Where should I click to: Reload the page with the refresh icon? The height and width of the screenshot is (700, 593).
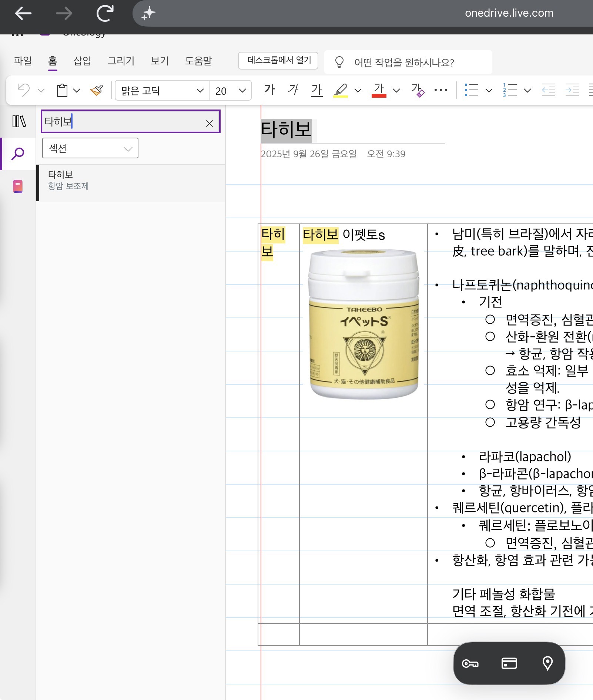(105, 14)
